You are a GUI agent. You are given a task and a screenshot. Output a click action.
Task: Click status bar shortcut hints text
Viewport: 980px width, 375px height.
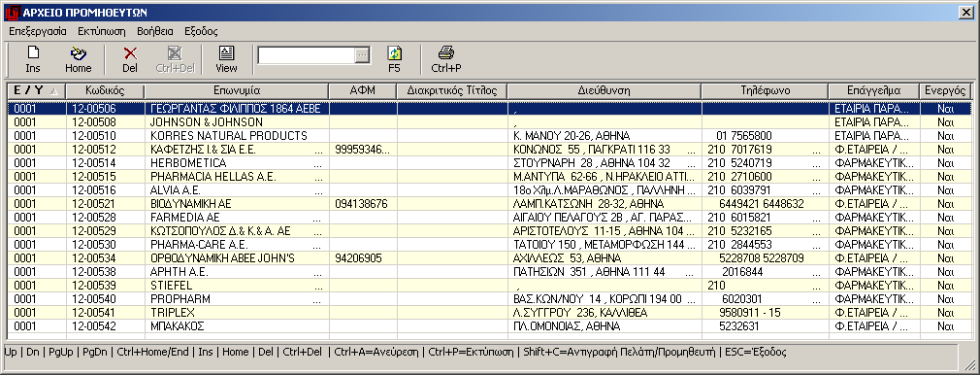click(x=395, y=352)
